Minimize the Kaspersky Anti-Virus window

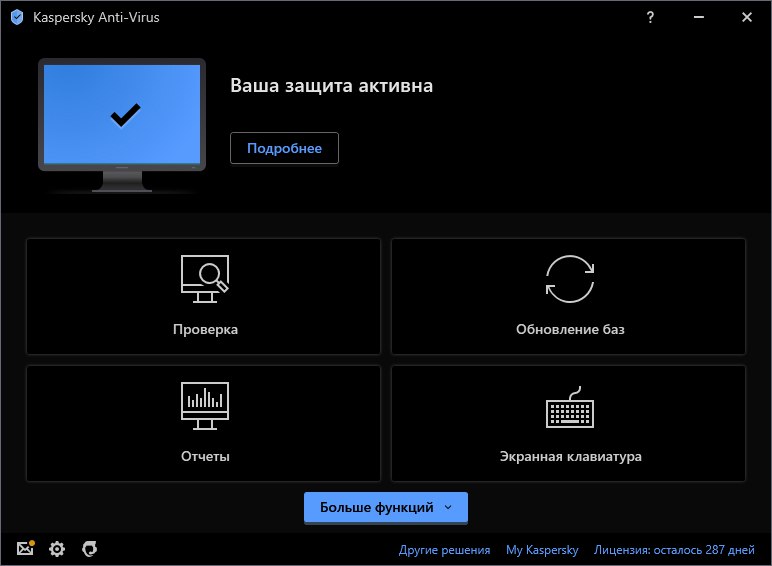[699, 17]
